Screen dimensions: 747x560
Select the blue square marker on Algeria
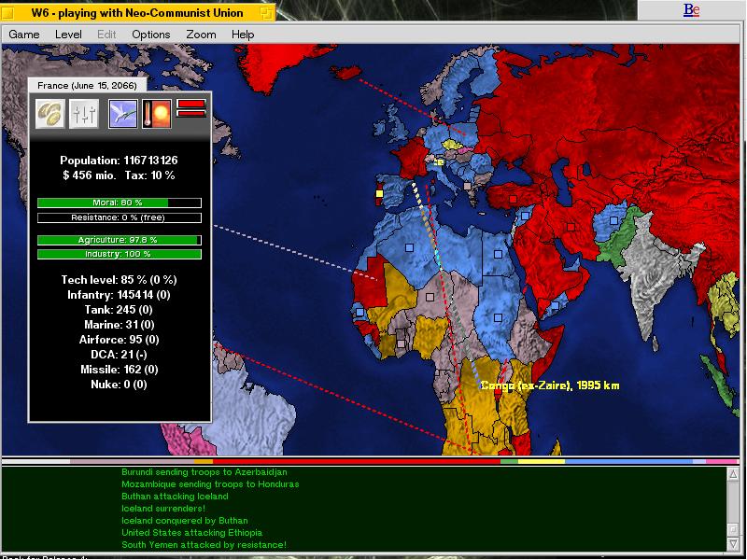[x=409, y=247]
